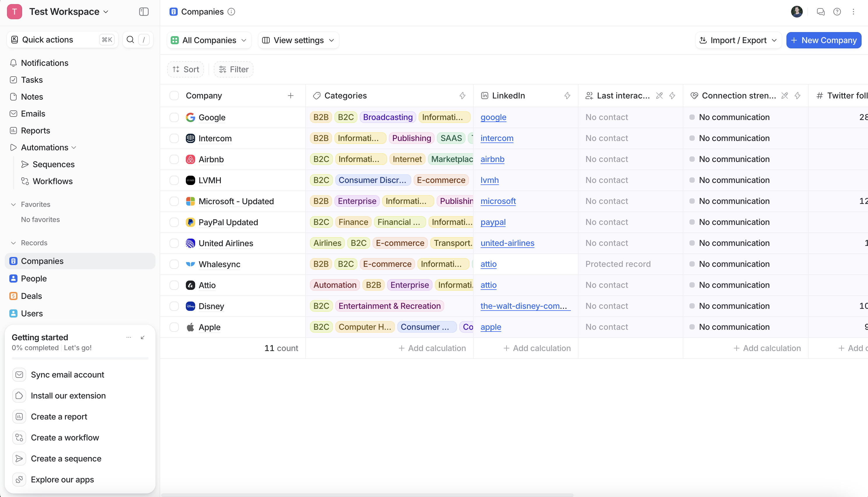The image size is (868, 497).
Task: Click the Disney logo icon
Action: click(190, 306)
